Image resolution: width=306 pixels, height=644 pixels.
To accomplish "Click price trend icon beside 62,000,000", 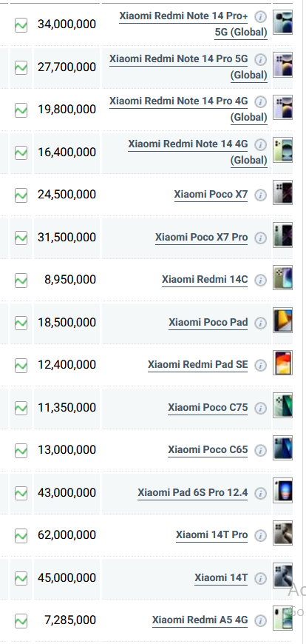I will click(x=21, y=536).
